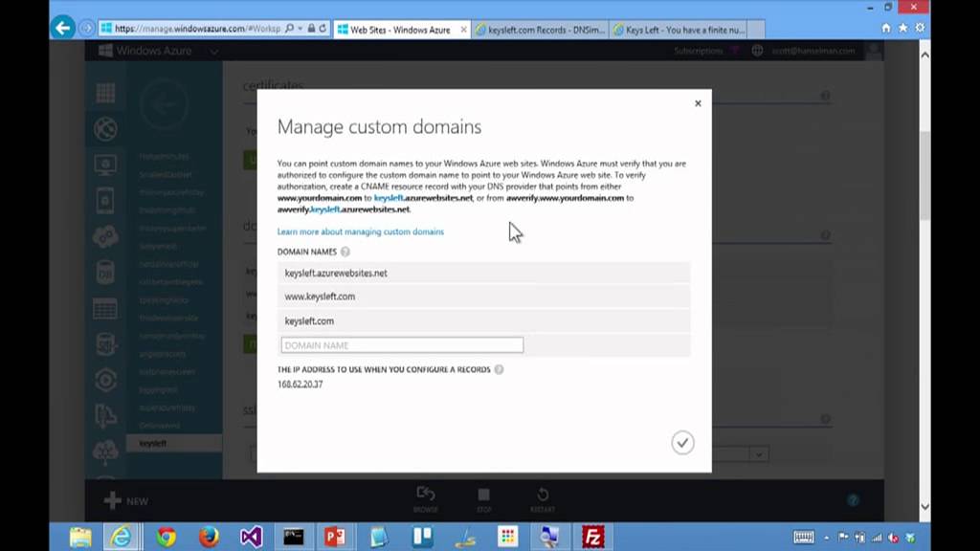Open Internet Explorer tools gear
Viewport: 980px width, 551px height.
920,28
